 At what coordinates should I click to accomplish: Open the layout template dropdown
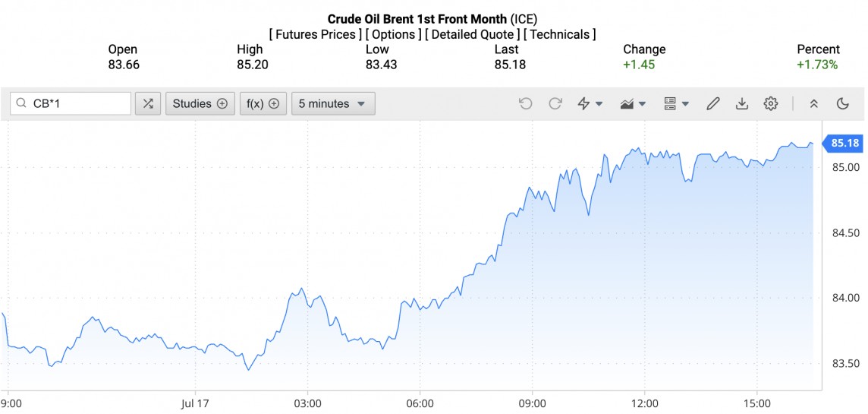[675, 103]
